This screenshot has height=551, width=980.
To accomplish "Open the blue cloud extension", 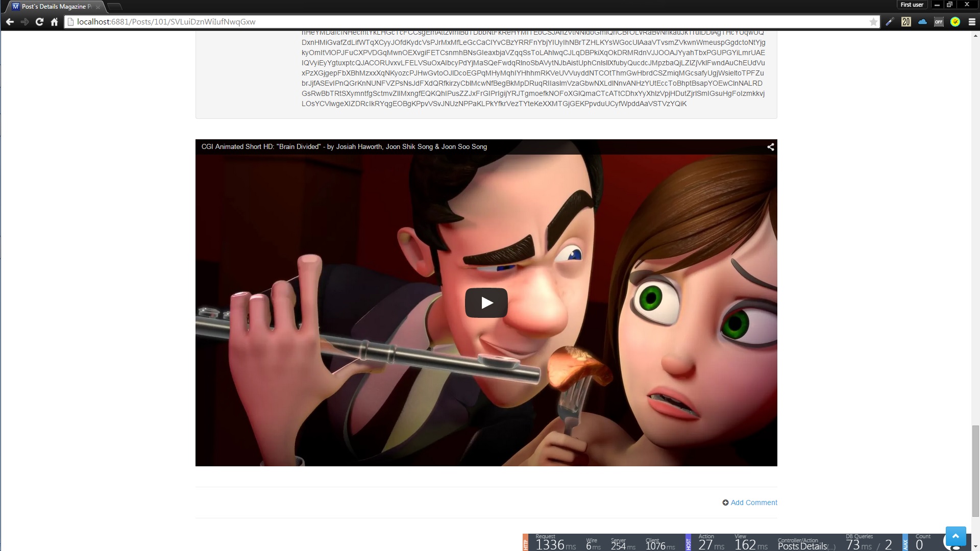I will [922, 22].
